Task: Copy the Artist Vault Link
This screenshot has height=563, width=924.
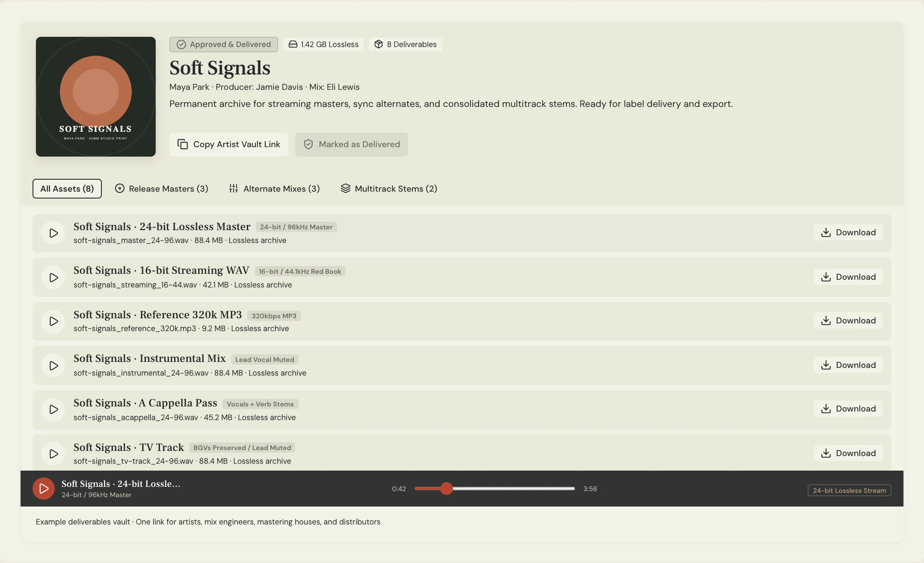Action: click(229, 145)
